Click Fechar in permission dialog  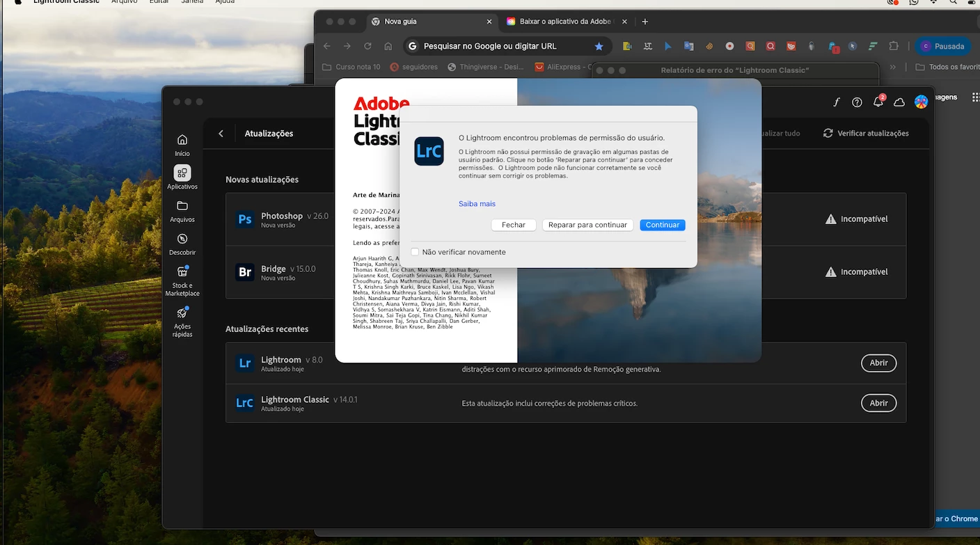pyautogui.click(x=514, y=225)
